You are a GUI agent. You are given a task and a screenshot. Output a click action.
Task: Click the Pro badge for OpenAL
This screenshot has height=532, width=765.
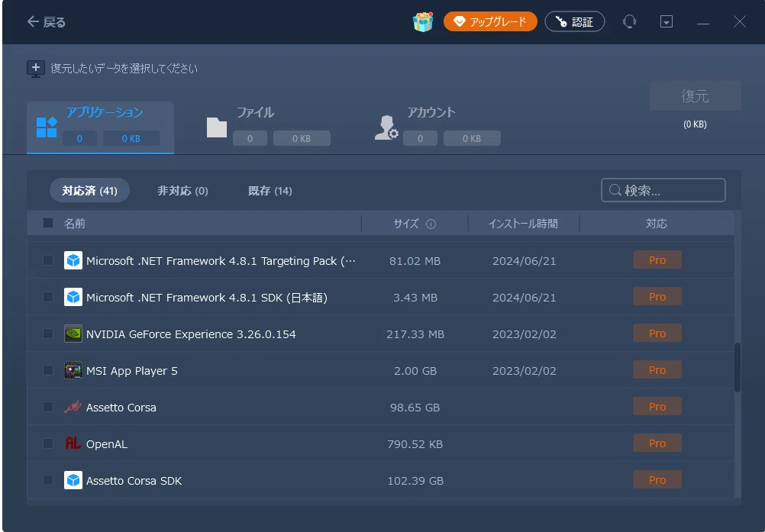(x=657, y=443)
